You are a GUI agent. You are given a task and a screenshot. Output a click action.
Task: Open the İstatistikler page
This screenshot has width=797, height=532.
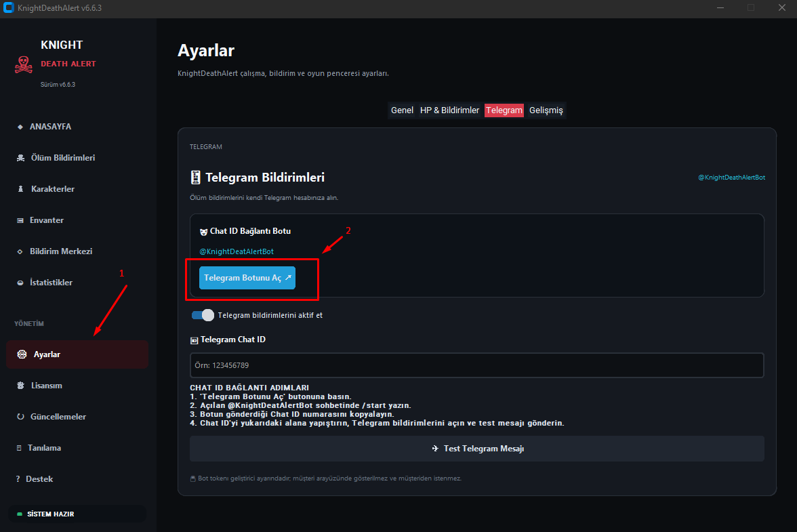click(51, 283)
